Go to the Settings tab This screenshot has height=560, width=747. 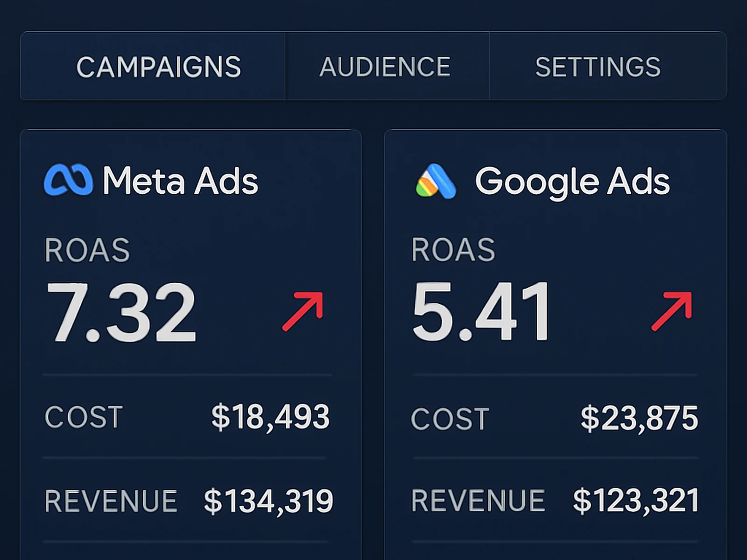click(607, 66)
